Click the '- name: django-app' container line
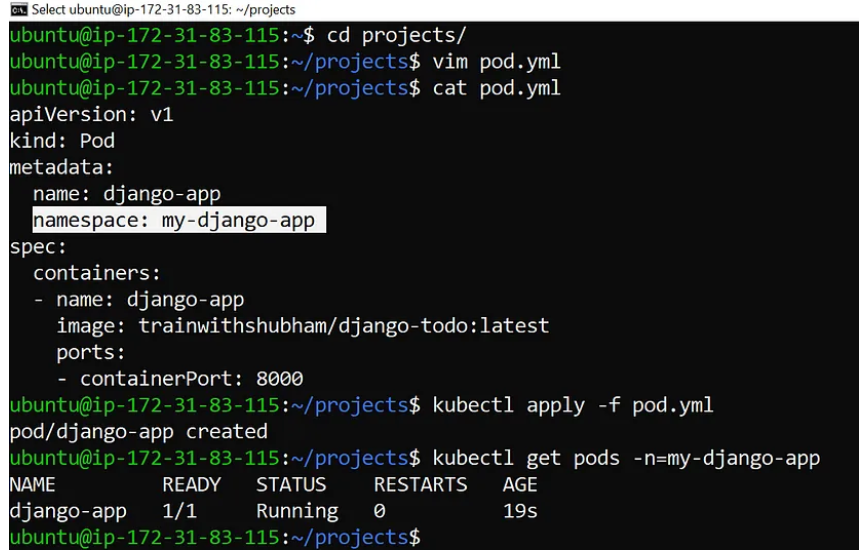This screenshot has height=552, width=860. point(139,300)
